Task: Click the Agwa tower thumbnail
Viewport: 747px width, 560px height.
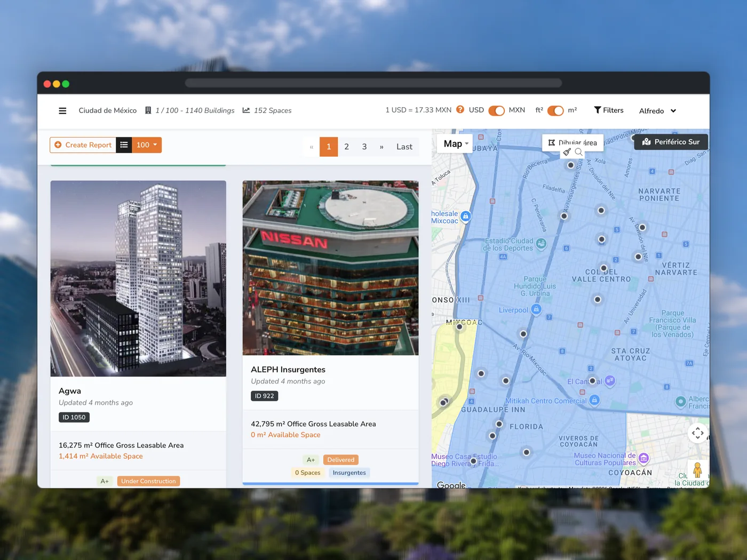Action: (138, 278)
